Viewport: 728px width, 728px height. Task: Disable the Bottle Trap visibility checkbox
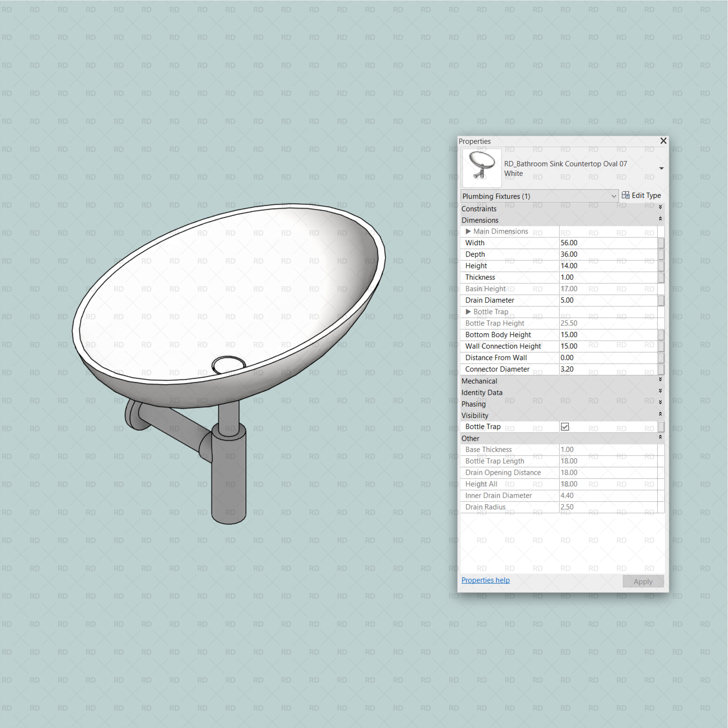[564, 427]
